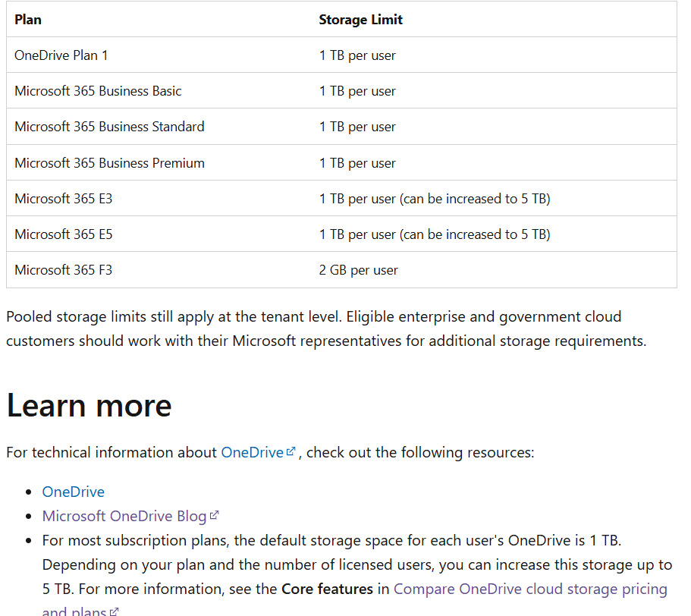Image resolution: width=691 pixels, height=616 pixels.
Task: Click the external-link icon after inline OneDrive
Action: coord(291,451)
